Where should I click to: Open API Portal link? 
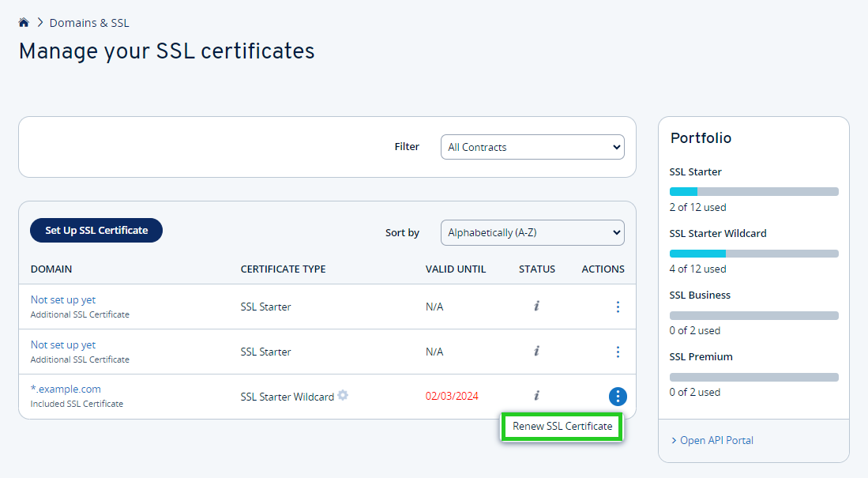(716, 440)
